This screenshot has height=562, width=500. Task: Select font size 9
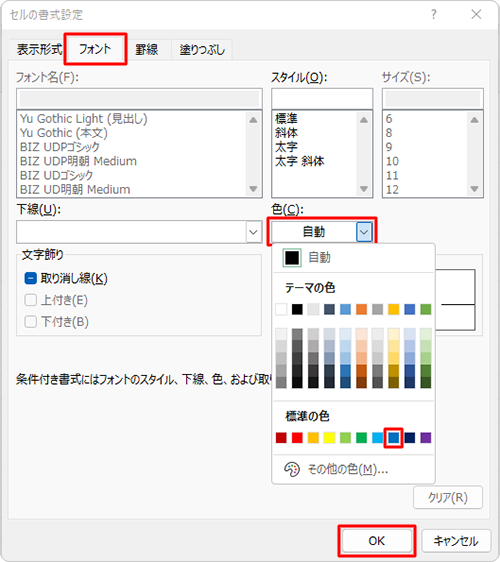[389, 147]
